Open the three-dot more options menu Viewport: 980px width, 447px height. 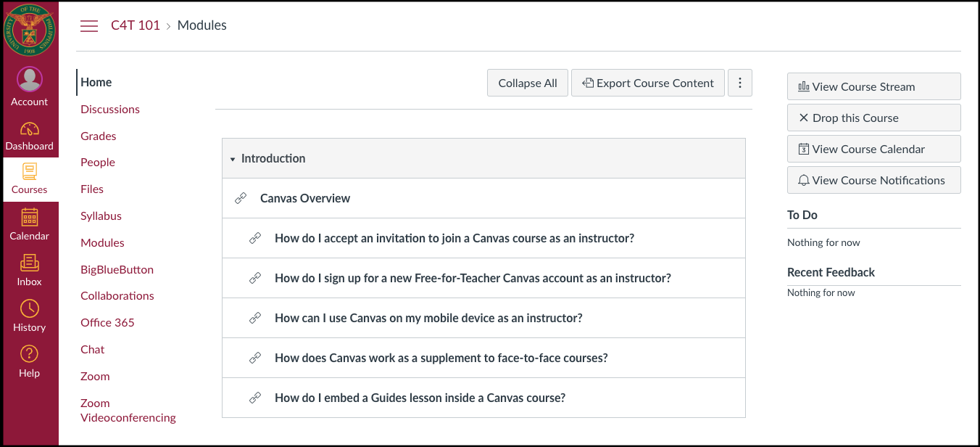[740, 83]
